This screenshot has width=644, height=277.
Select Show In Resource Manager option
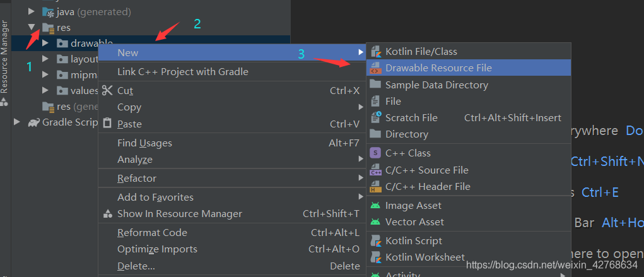pos(179,214)
